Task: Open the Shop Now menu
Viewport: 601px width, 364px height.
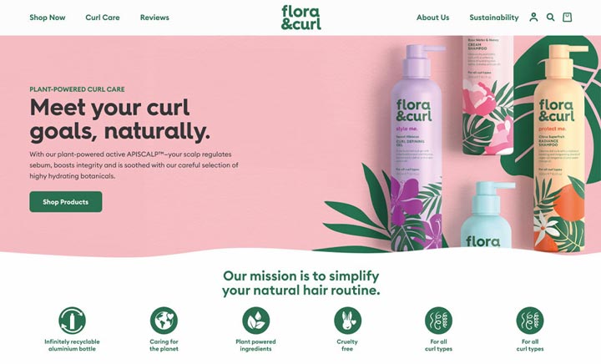Action: (x=48, y=18)
